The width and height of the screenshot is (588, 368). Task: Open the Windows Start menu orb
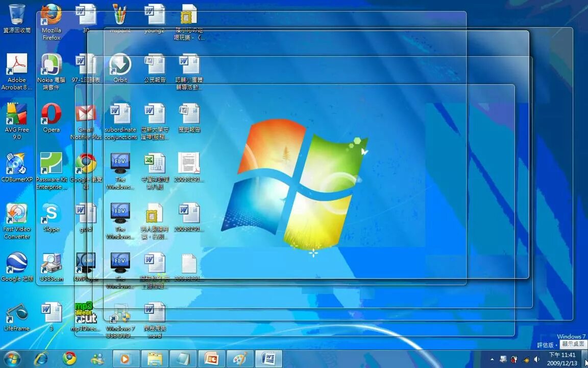[12, 359]
